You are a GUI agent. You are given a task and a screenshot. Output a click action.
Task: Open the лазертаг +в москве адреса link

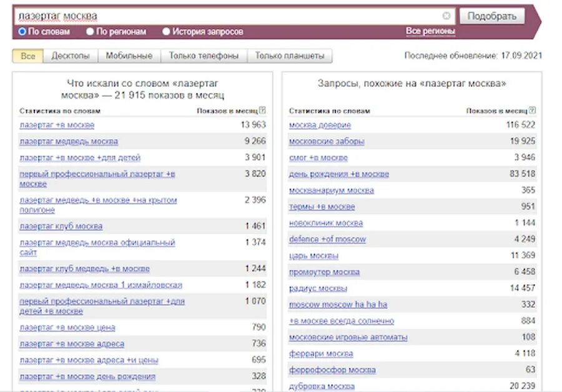72,344
